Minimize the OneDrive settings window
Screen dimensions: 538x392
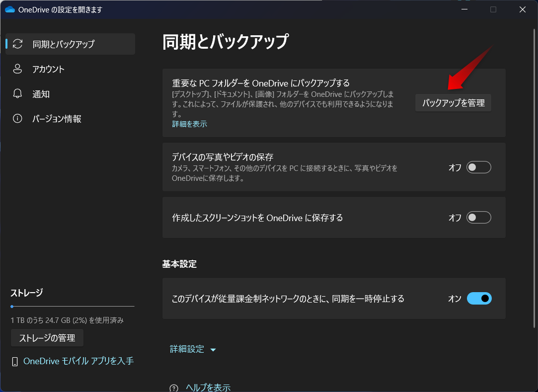pos(464,9)
